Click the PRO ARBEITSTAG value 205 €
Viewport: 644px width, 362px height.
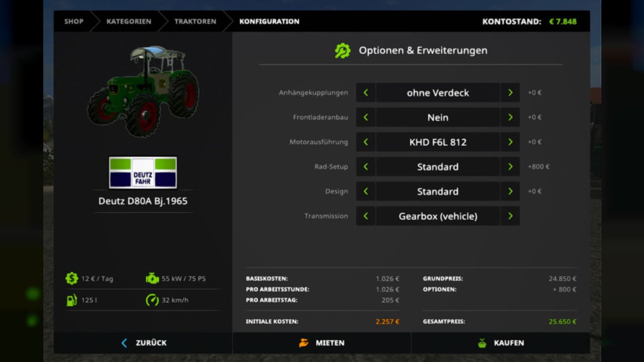point(390,300)
